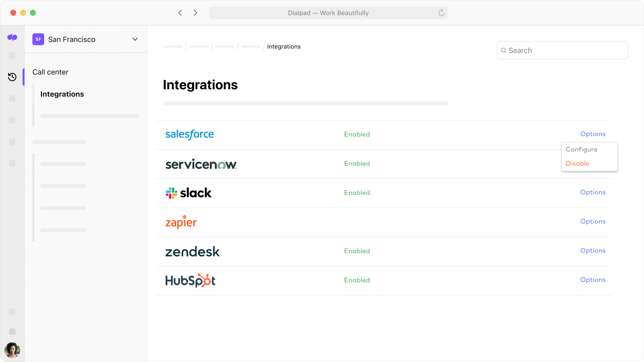Expand the San Francisco office dropdown chevron
Image resolution: width=644 pixels, height=362 pixels.
[135, 39]
